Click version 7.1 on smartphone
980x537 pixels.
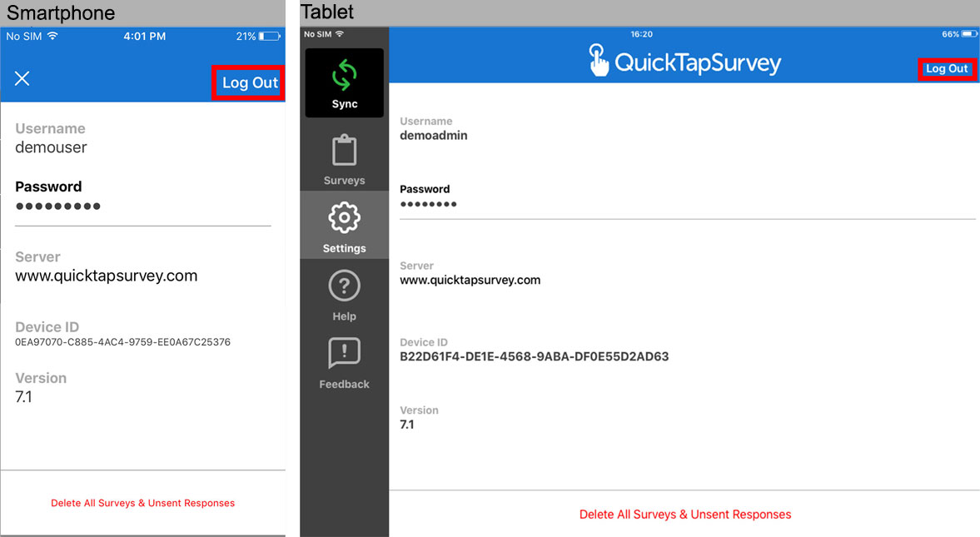click(24, 397)
